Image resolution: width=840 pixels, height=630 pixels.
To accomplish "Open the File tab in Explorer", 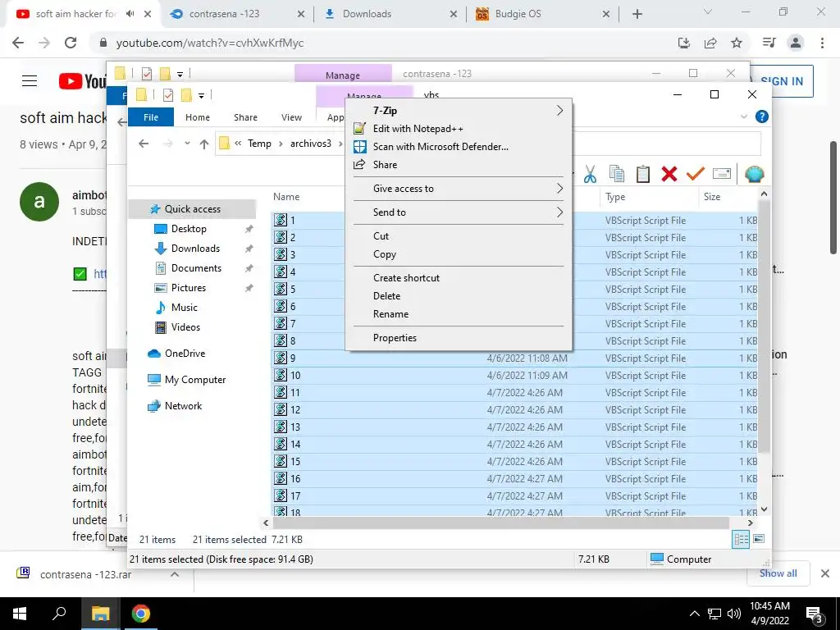I will (151, 117).
